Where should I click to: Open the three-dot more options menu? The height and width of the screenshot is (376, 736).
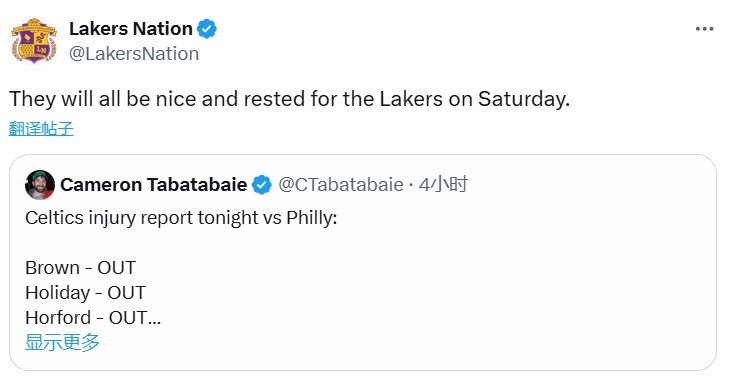pyautogui.click(x=705, y=29)
